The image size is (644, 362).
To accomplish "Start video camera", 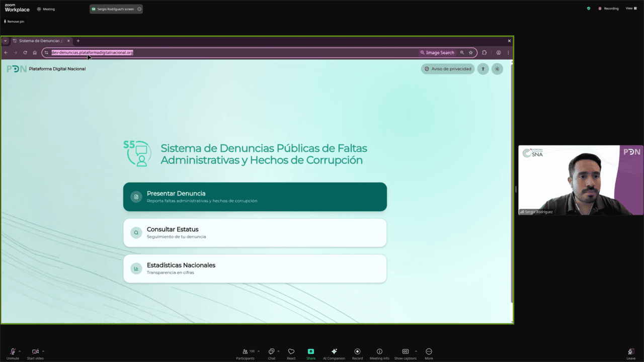I will click(35, 352).
